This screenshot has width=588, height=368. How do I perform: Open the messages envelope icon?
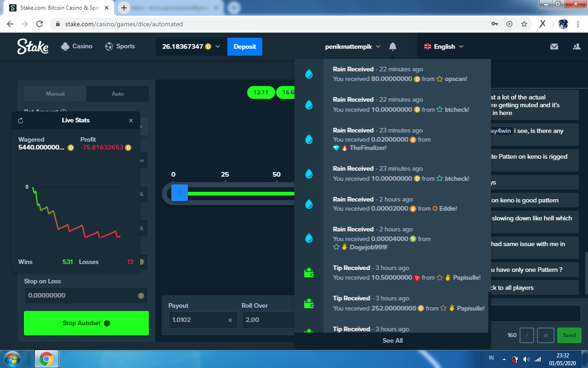[554, 46]
